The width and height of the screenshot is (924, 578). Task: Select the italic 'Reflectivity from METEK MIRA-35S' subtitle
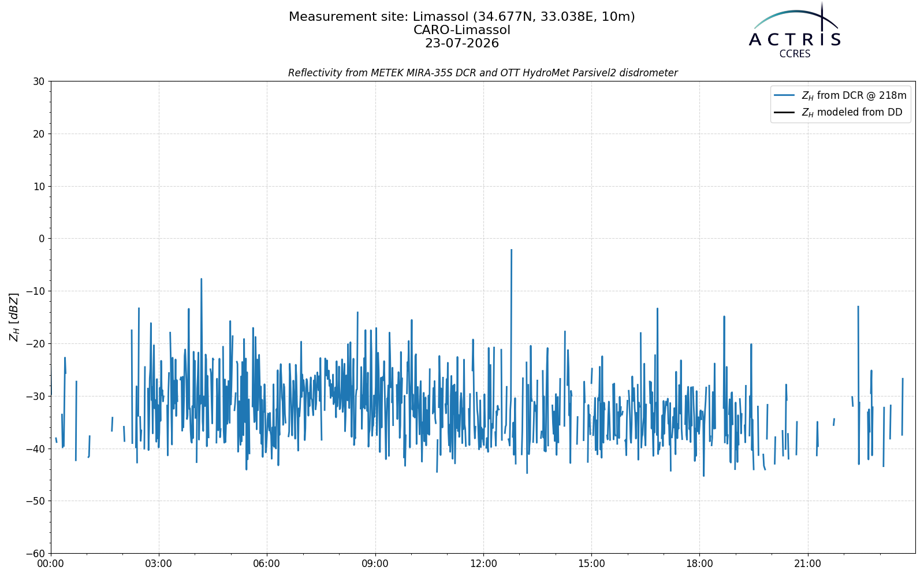point(483,73)
